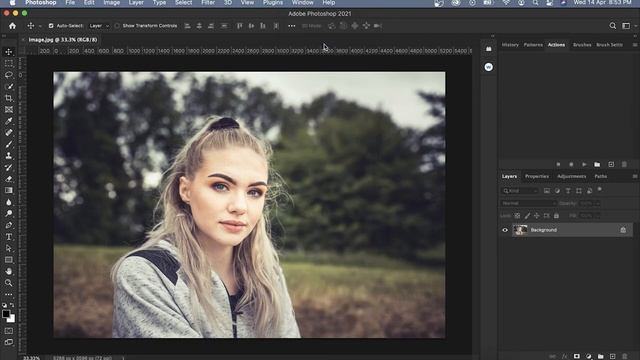Viewport: 640px width, 360px height.
Task: Click the background color swatch
Action: pos(12,319)
